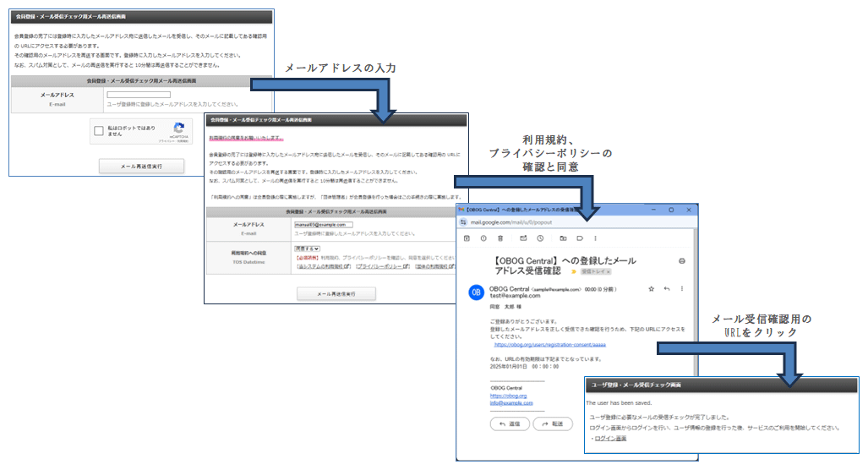Click the OB sender avatar
Image resolution: width=868 pixels, height=470 pixels.
tap(476, 292)
